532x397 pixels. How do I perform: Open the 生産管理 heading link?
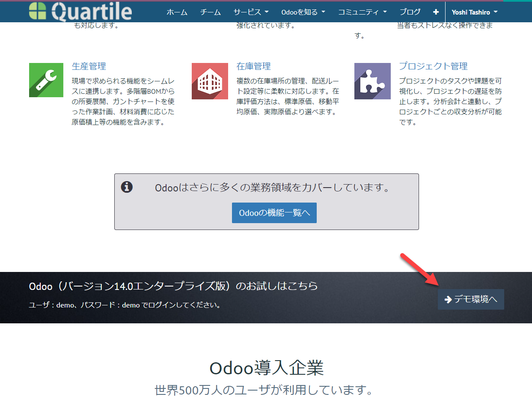click(89, 66)
